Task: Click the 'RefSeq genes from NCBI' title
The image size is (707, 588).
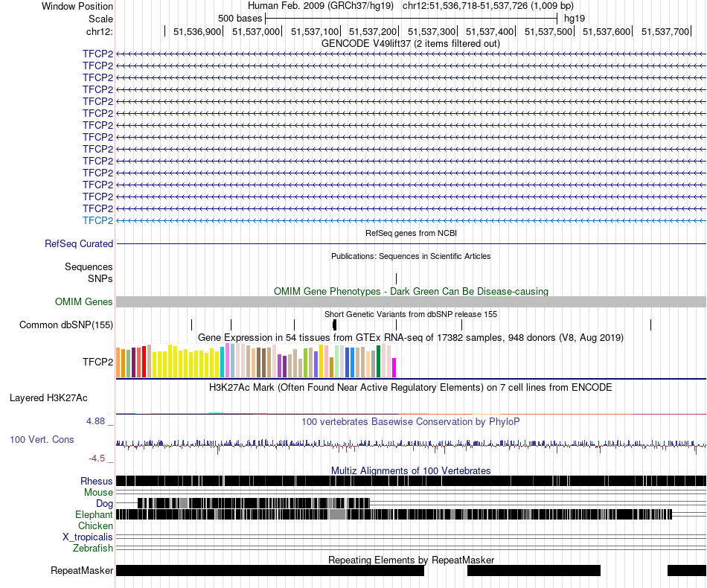Action: 411,233
